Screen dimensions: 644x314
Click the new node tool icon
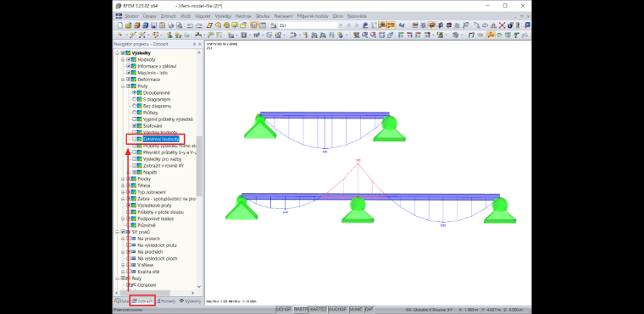pyautogui.click(x=119, y=35)
